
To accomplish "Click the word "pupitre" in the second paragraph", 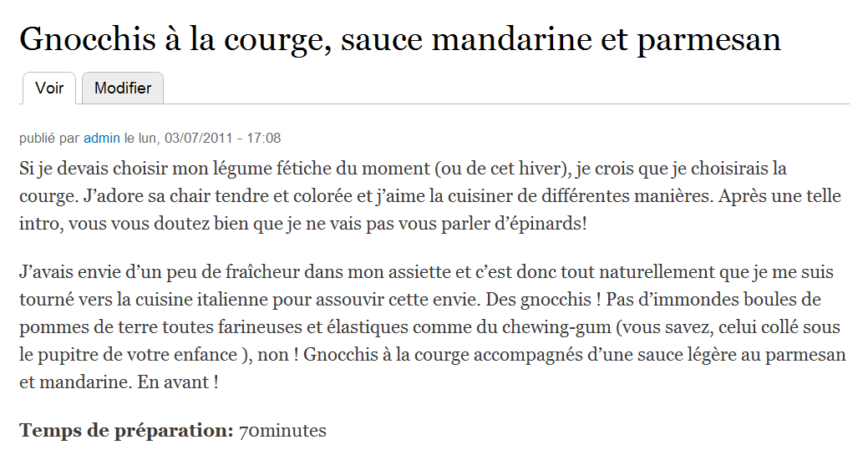I will pos(63,355).
